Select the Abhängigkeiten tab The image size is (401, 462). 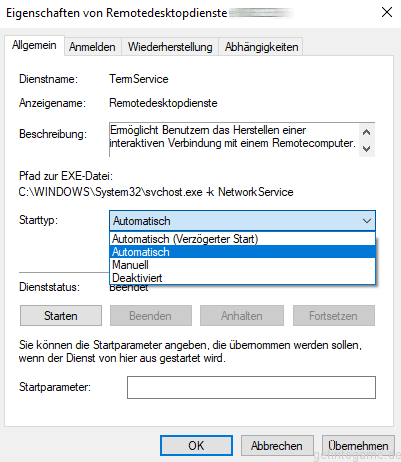click(261, 47)
